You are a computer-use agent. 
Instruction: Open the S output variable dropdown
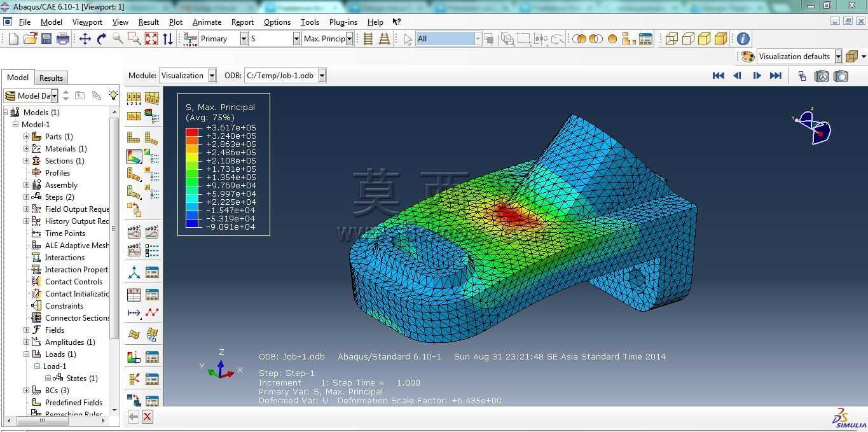pyautogui.click(x=296, y=39)
